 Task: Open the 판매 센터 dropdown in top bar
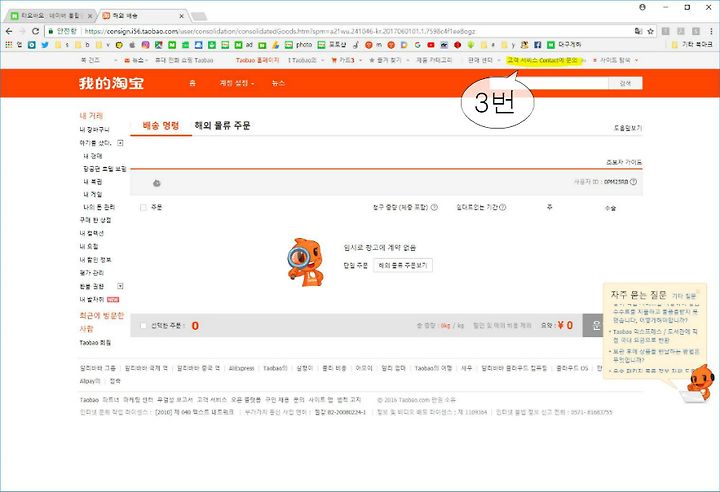click(484, 60)
